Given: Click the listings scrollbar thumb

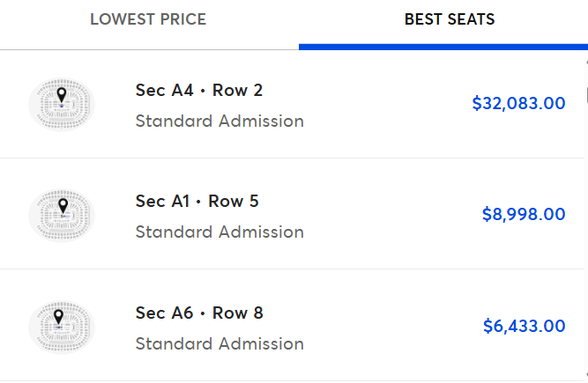Looking at the screenshot, I should (585, 94).
